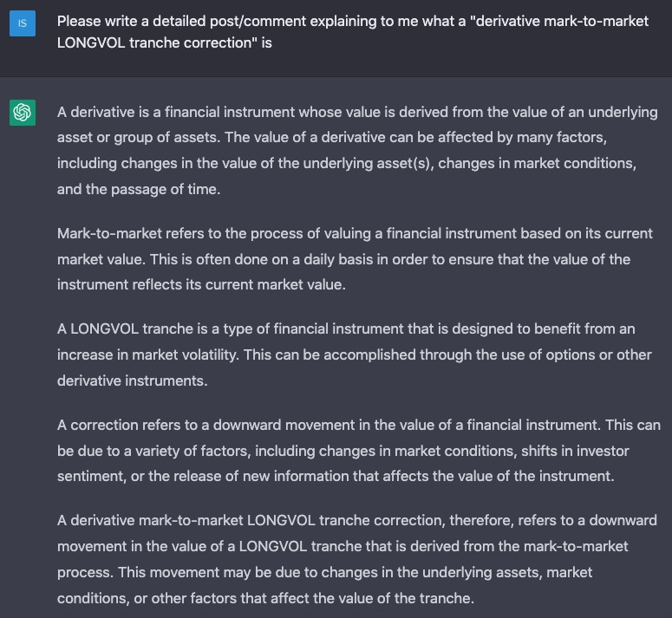672x618 pixels.
Task: Click the words "derivative instruments." in the third paragraph
Action: 133,381
